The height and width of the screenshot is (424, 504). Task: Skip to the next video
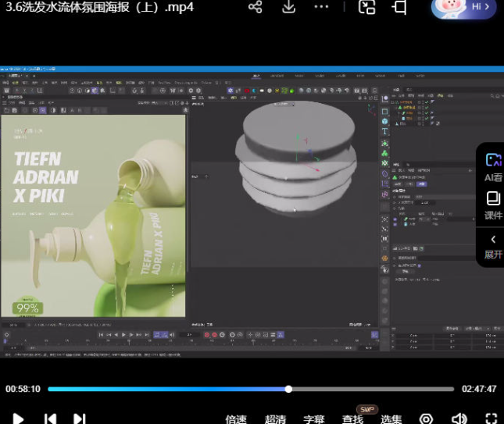(79, 419)
